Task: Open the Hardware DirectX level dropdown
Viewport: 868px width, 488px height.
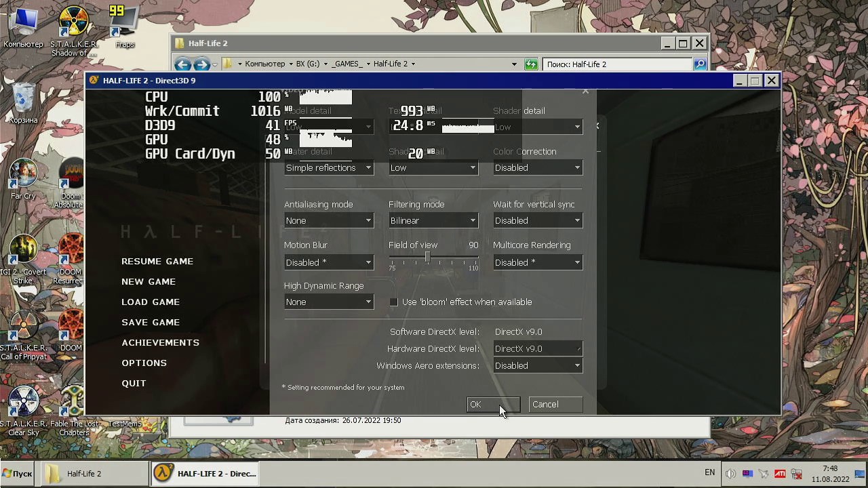Action: 538,348
